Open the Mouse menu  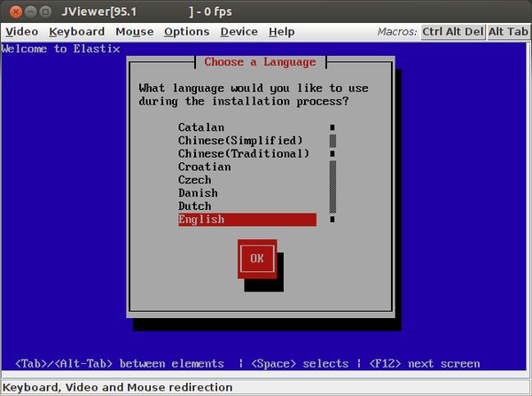point(135,32)
